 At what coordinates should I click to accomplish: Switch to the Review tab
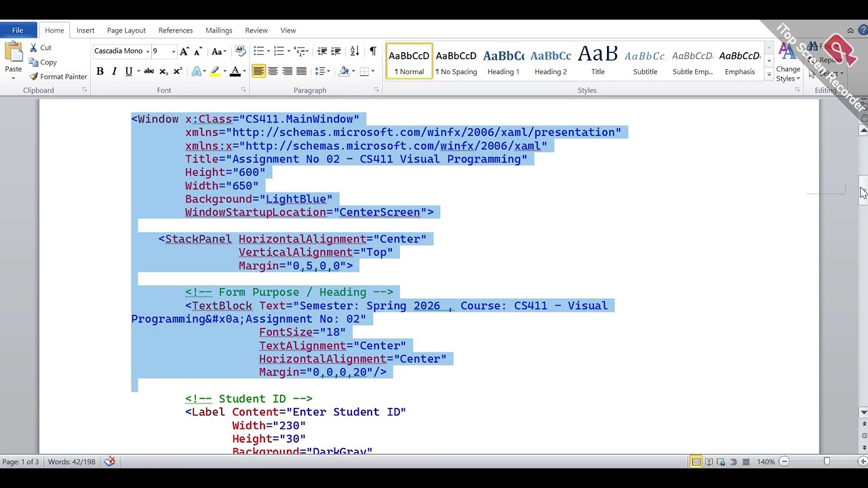(x=256, y=30)
